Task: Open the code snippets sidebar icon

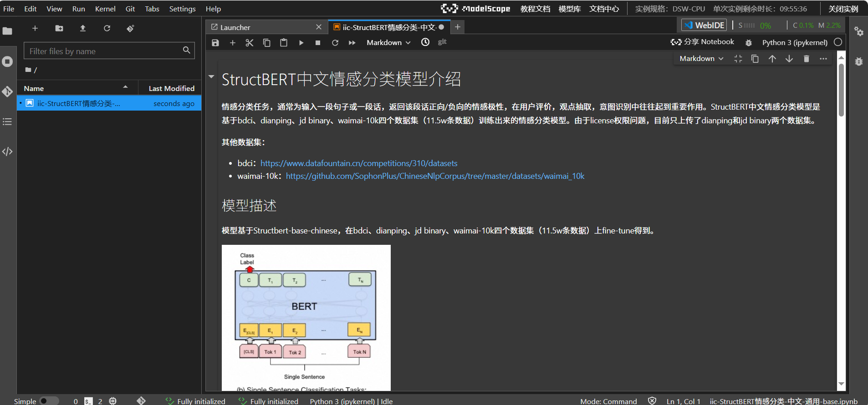Action: click(x=7, y=152)
